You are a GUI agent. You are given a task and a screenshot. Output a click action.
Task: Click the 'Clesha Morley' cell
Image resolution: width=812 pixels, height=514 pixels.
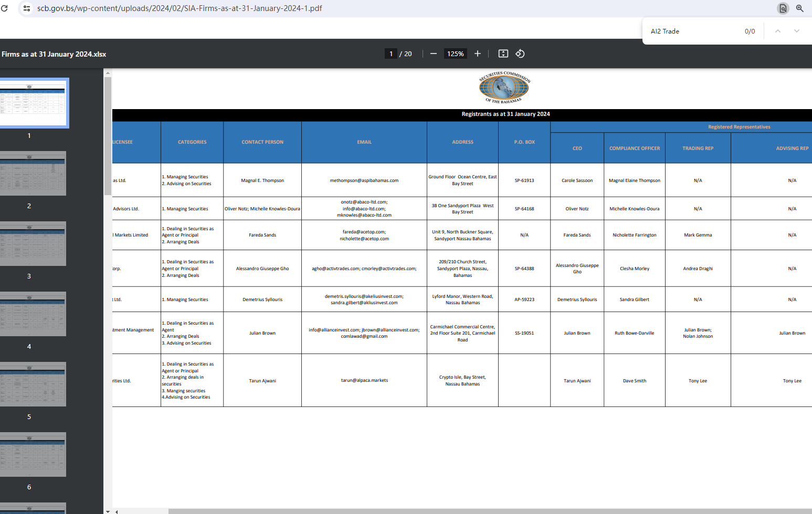(x=635, y=269)
